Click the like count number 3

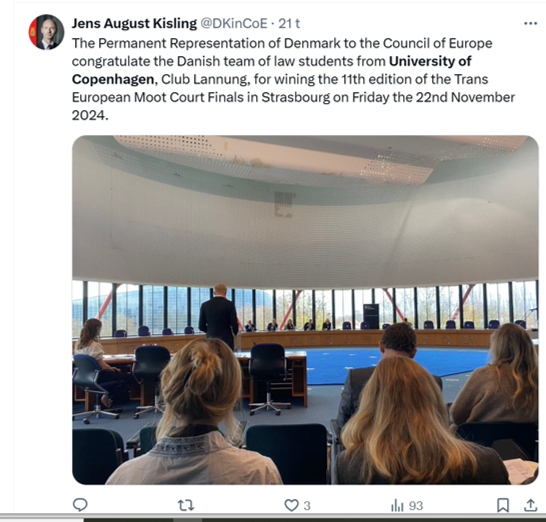click(x=307, y=505)
